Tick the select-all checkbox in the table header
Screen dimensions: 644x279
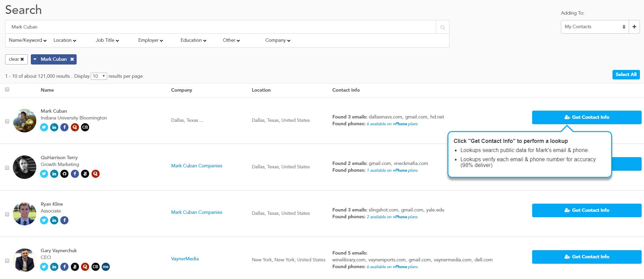[x=7, y=90]
